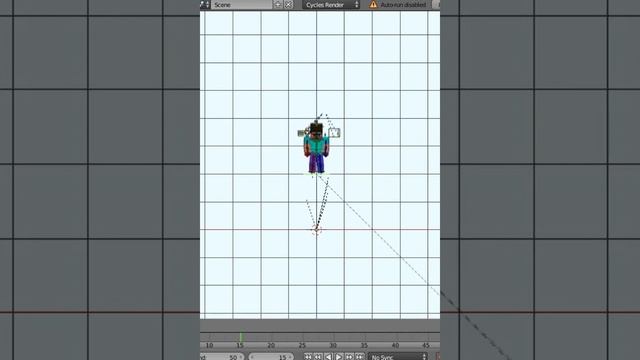Play the animation in reverse
The width and height of the screenshot is (640, 360).
[x=329, y=357]
